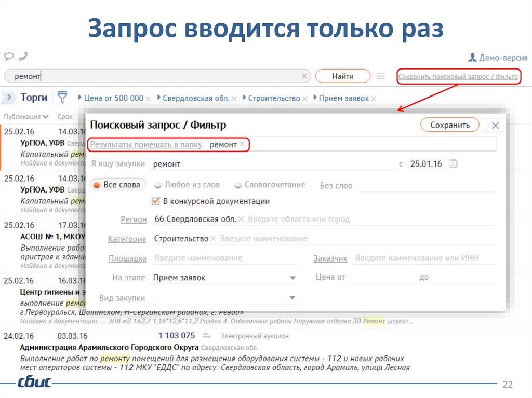This screenshot has height=398, width=532.
Task: Click the list menu icon next to Найти
Action: (x=381, y=76)
